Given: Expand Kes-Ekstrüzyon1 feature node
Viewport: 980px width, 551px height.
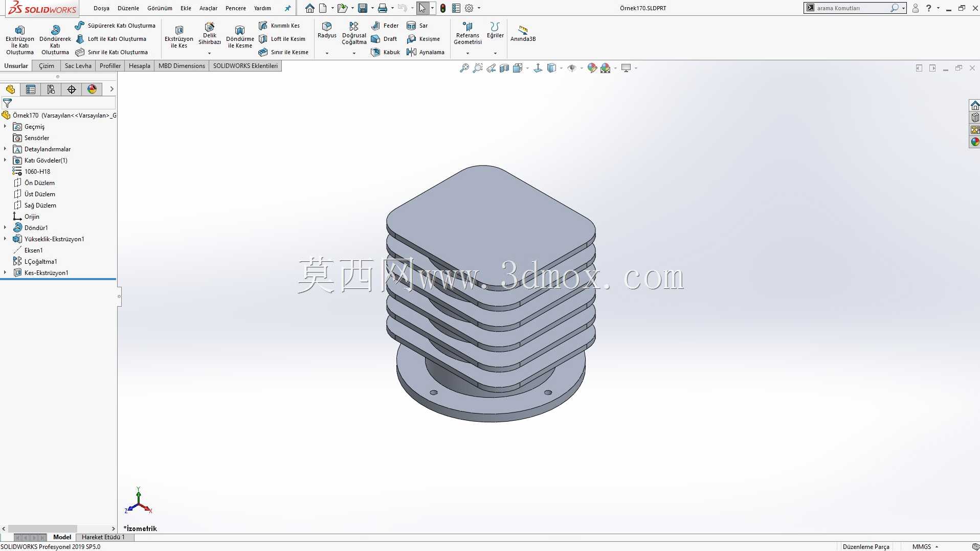Looking at the screenshot, I should pos(5,272).
